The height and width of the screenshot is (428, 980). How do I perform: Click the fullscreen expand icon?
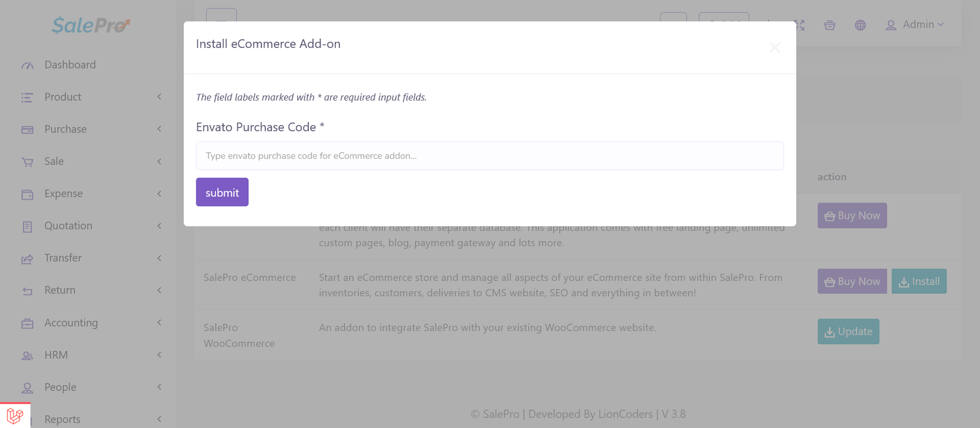[799, 25]
